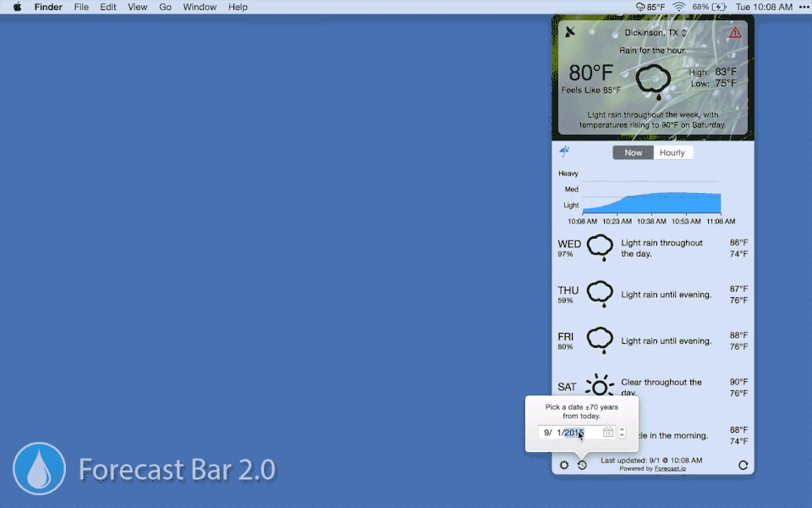Click the 68% battery menu bar icon
812x508 pixels.
pos(710,7)
